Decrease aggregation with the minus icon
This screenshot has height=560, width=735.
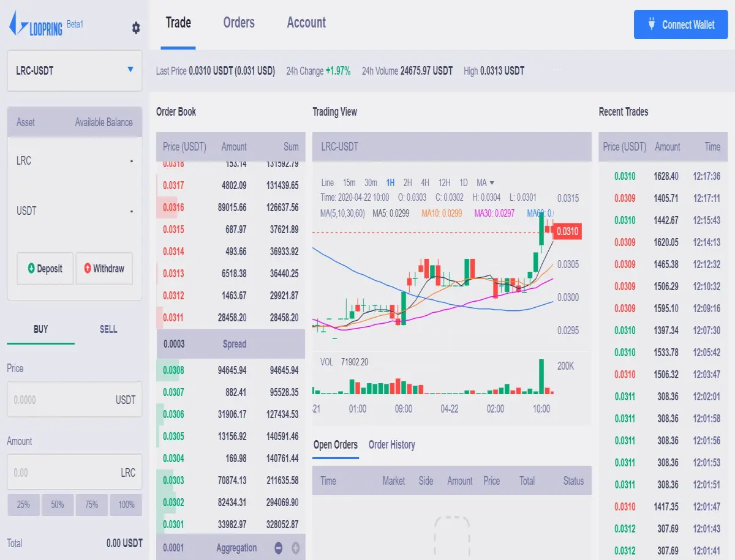[279, 548]
